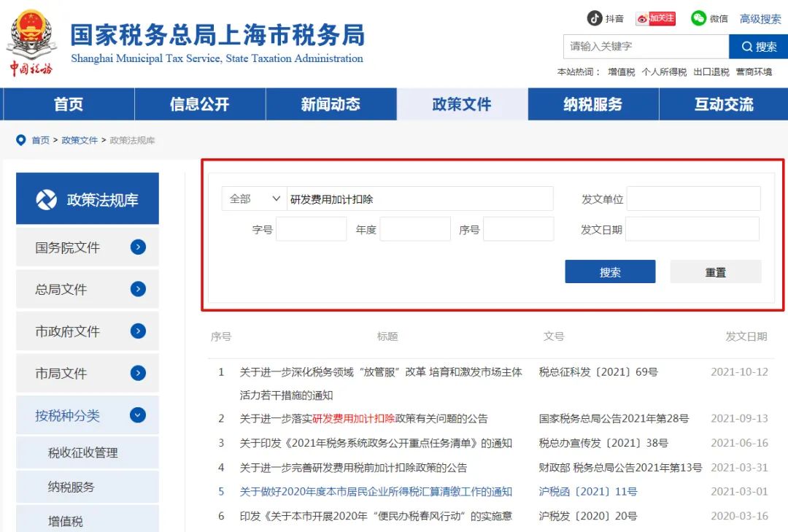Click the 出口退税 hot keyword
This screenshot has width=788, height=532.
click(x=711, y=72)
